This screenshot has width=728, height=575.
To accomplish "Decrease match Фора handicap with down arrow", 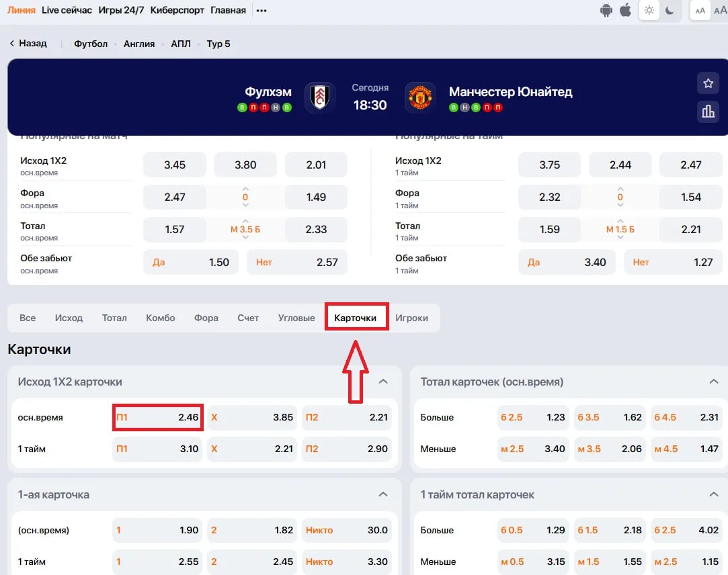I will pos(245,205).
